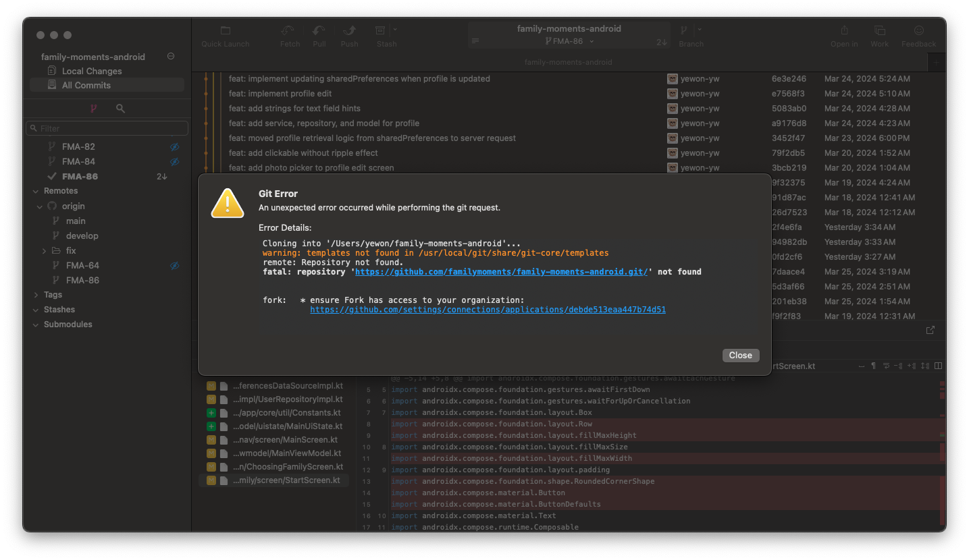This screenshot has width=969, height=560.
Task: Increase diff context lines icon
Action: 912,366
